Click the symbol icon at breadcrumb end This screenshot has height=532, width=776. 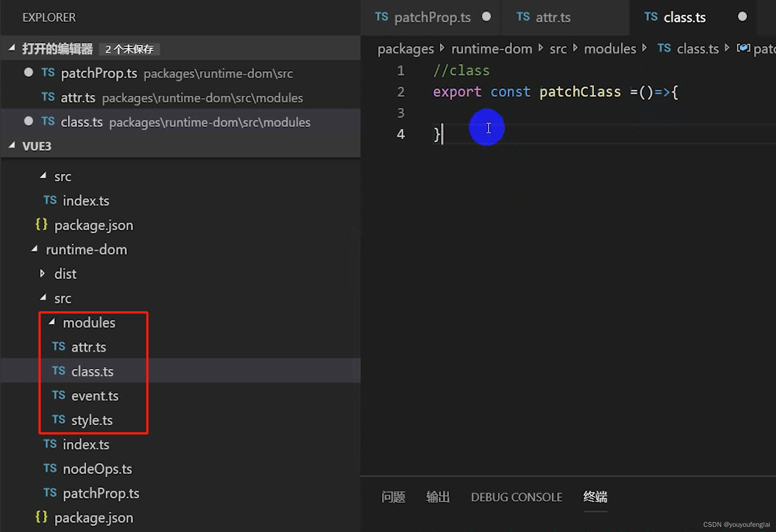tap(743, 48)
